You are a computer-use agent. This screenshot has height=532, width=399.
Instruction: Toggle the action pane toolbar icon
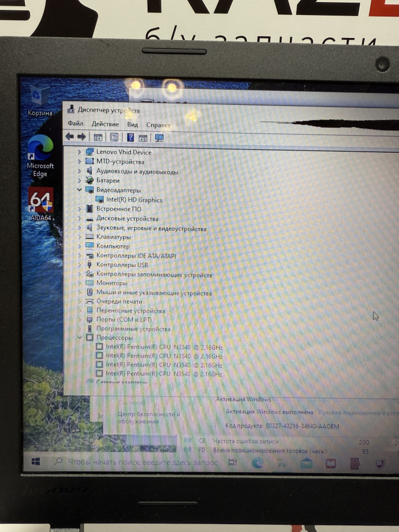pyautogui.click(x=143, y=138)
